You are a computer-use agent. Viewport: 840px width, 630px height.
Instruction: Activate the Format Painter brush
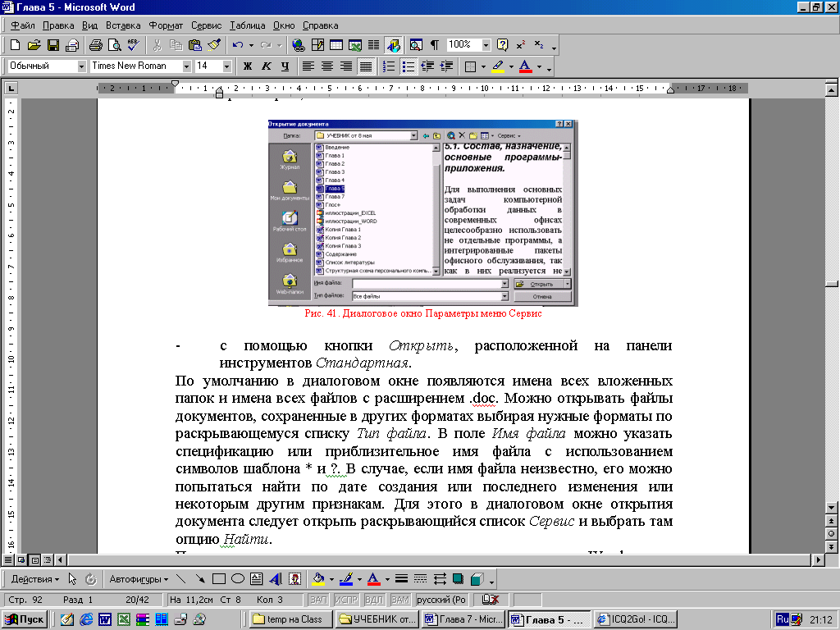[214, 45]
